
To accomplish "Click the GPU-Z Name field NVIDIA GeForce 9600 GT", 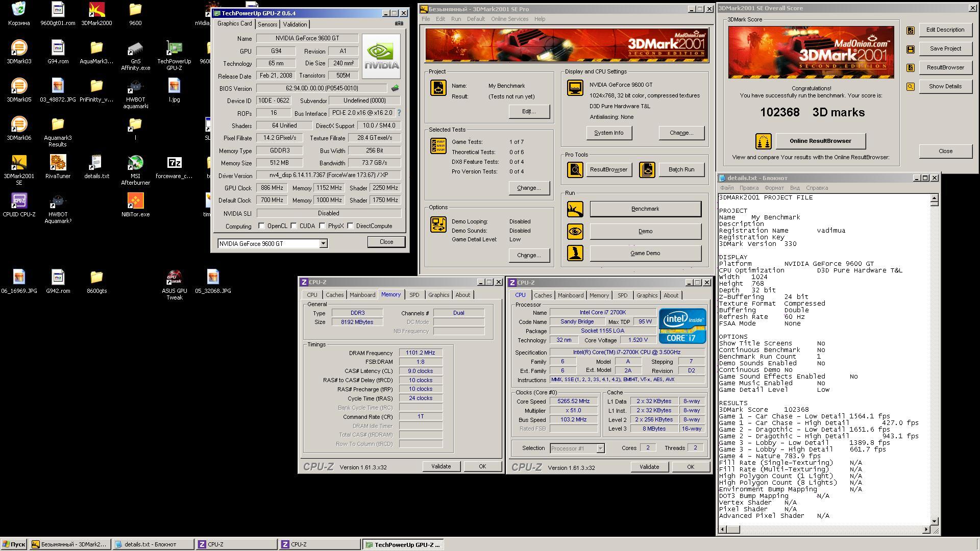I will 307,38.
